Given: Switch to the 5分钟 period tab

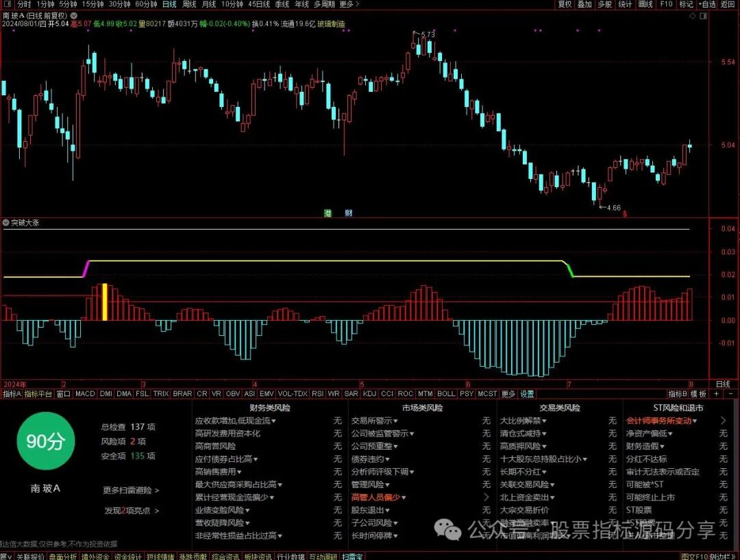Looking at the screenshot, I should coord(67,4).
